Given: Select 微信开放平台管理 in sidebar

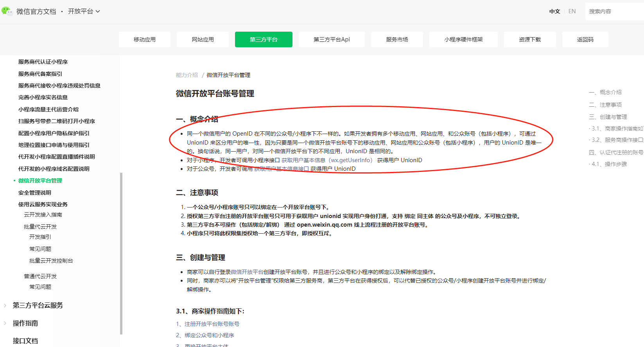Looking at the screenshot, I should [x=40, y=181].
